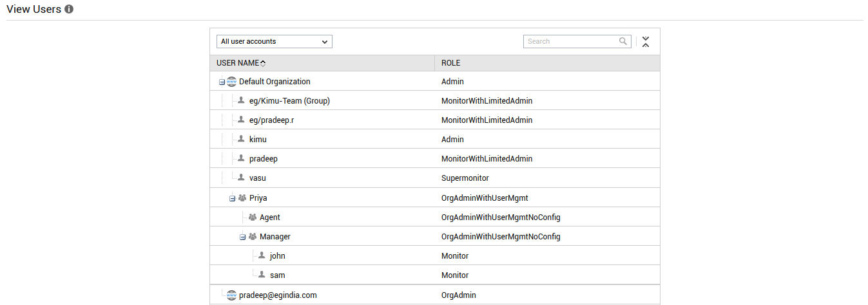Click the user icon beside john

(x=262, y=255)
